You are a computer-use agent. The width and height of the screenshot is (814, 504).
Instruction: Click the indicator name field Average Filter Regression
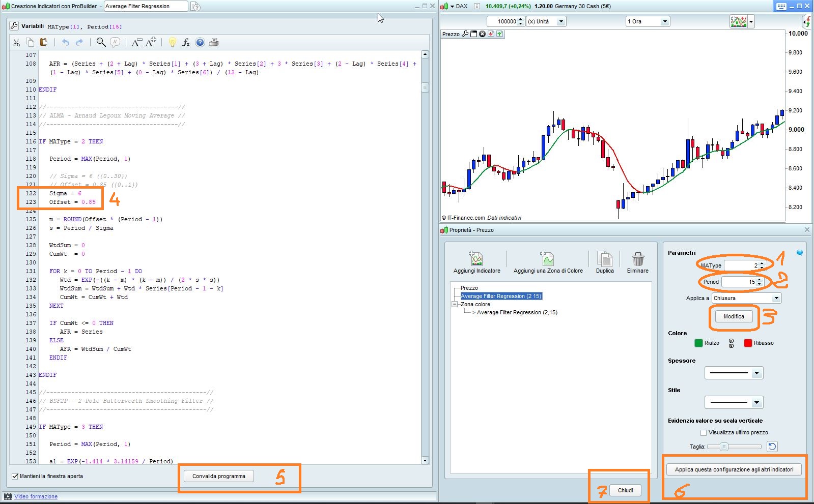(x=146, y=6)
